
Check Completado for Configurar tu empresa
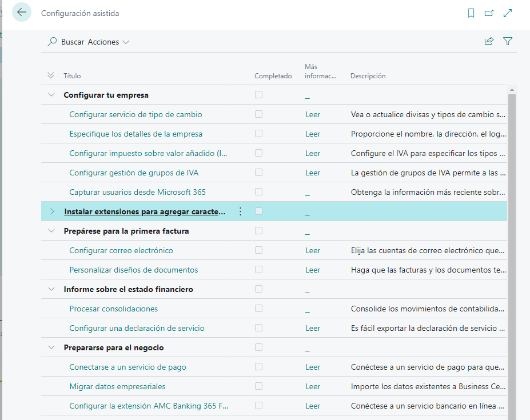[x=258, y=95]
